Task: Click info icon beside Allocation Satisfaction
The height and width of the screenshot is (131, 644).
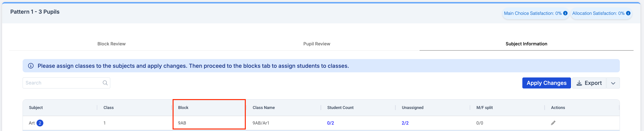Action: pyautogui.click(x=628, y=13)
